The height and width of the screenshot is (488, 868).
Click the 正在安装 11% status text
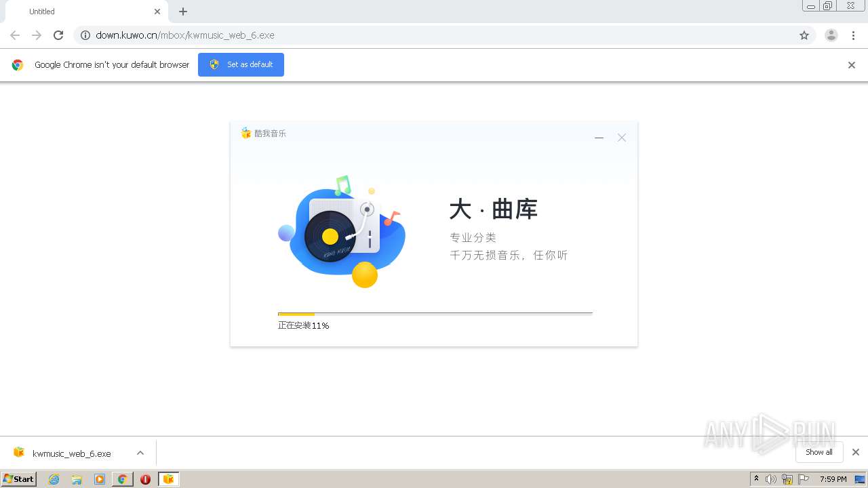point(303,325)
